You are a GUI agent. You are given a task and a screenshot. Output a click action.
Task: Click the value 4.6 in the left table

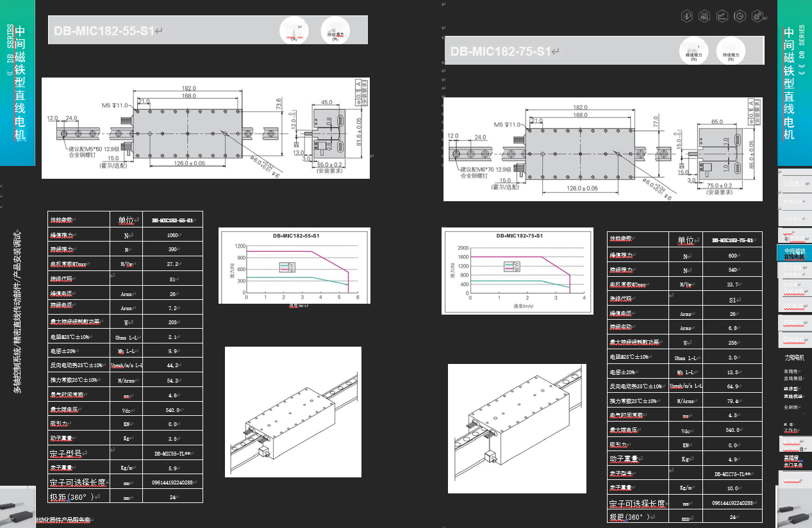coord(172,395)
